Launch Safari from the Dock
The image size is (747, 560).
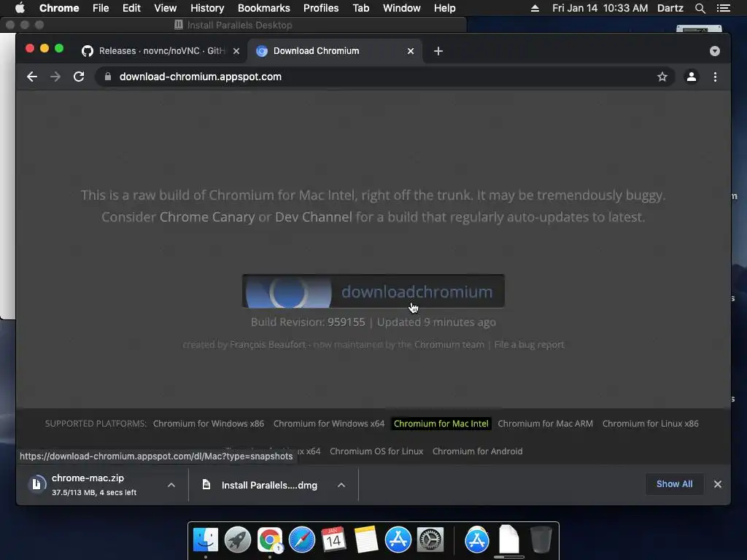click(x=301, y=540)
